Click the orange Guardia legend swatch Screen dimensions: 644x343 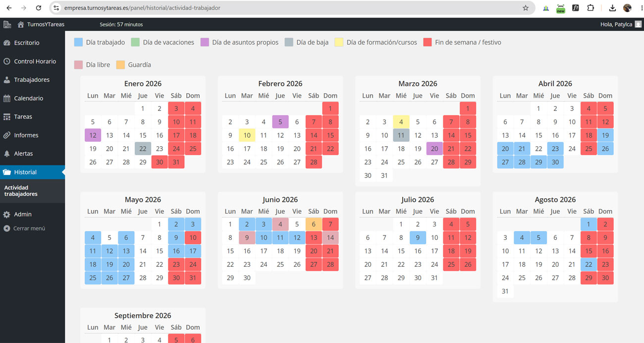click(120, 64)
